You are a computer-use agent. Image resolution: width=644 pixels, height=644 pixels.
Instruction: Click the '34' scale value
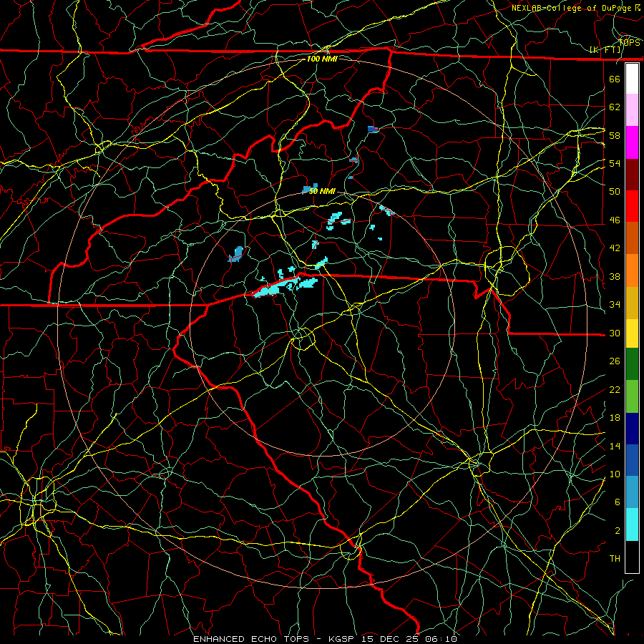615,305
